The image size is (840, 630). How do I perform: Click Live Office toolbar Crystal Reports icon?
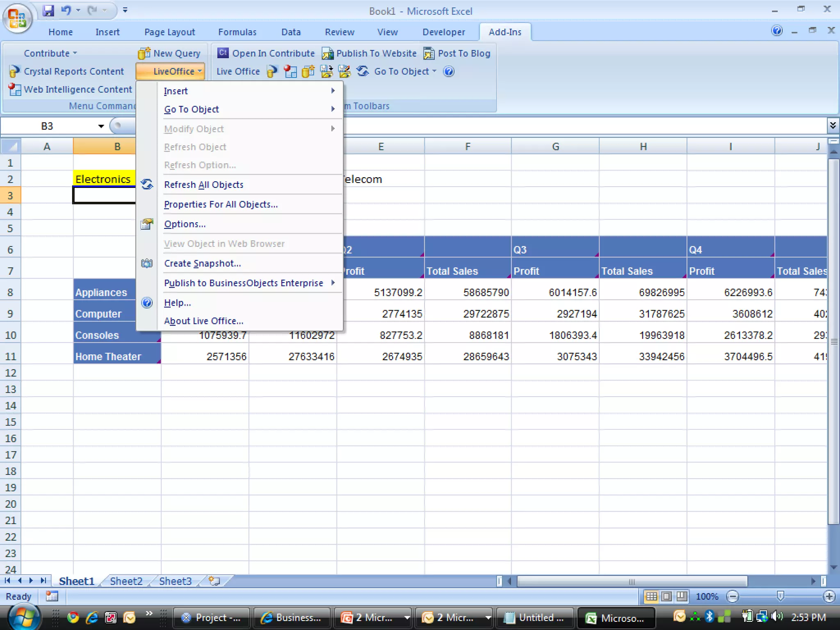pyautogui.click(x=272, y=71)
